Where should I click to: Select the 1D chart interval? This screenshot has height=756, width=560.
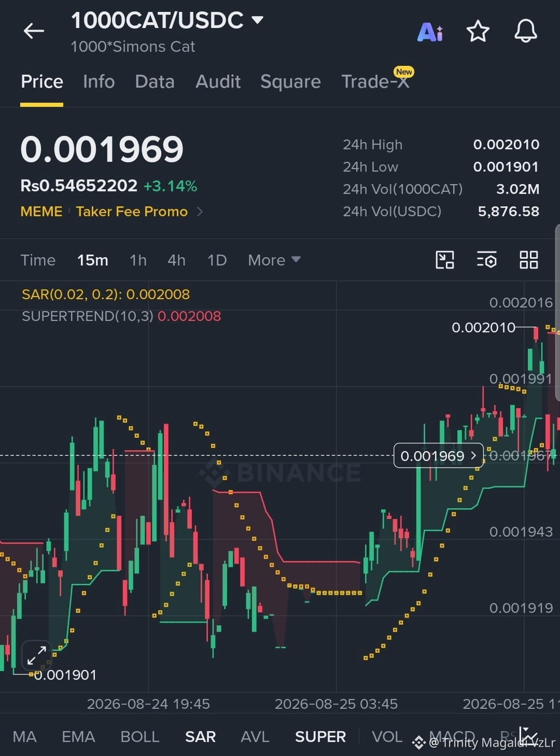(217, 260)
